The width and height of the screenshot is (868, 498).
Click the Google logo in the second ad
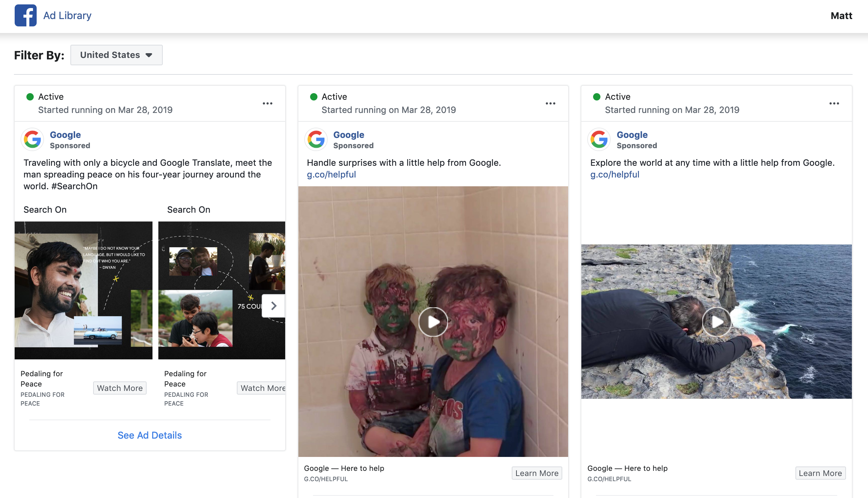(x=316, y=139)
